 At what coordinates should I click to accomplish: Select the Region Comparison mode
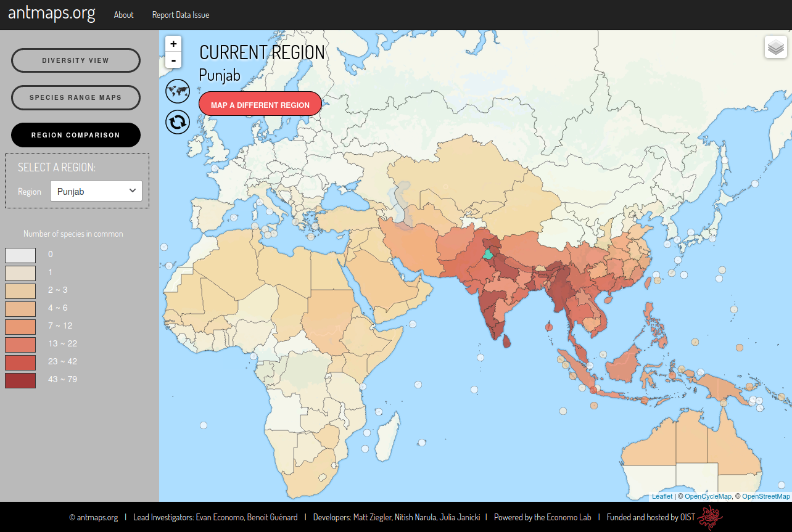point(76,135)
